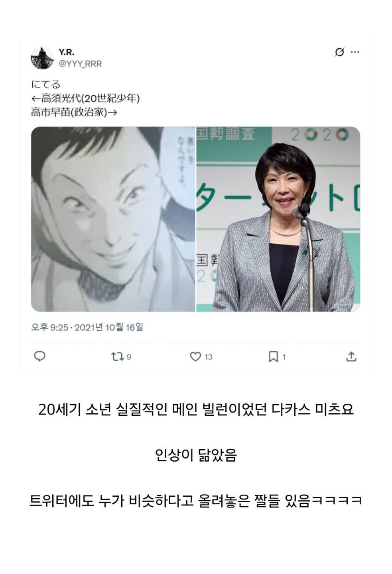The height and width of the screenshot is (574, 392).
Task: Select the tweet text 高市早苗(政治家)
Action: 69,112
